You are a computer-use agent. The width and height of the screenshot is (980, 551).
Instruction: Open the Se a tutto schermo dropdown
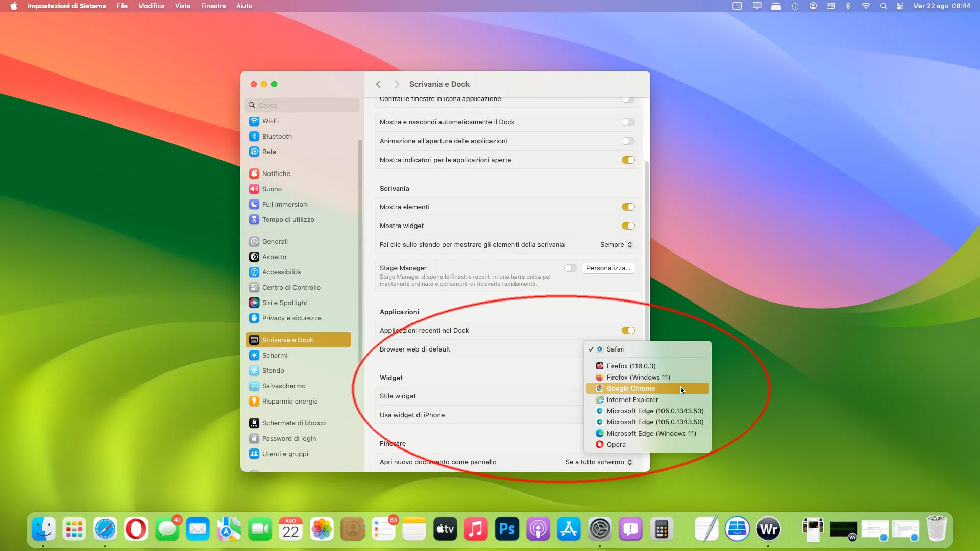tap(597, 462)
